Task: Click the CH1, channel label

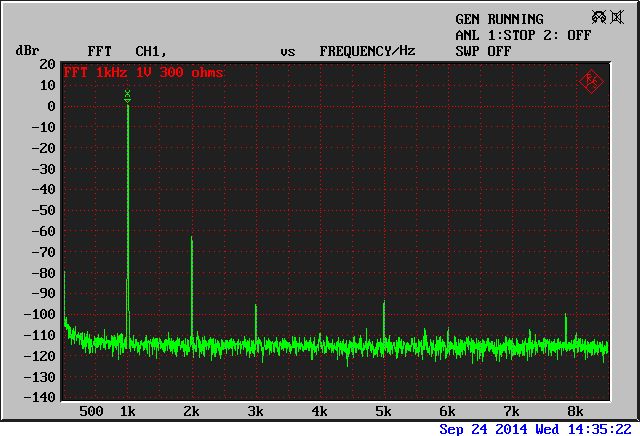Action: [x=151, y=51]
